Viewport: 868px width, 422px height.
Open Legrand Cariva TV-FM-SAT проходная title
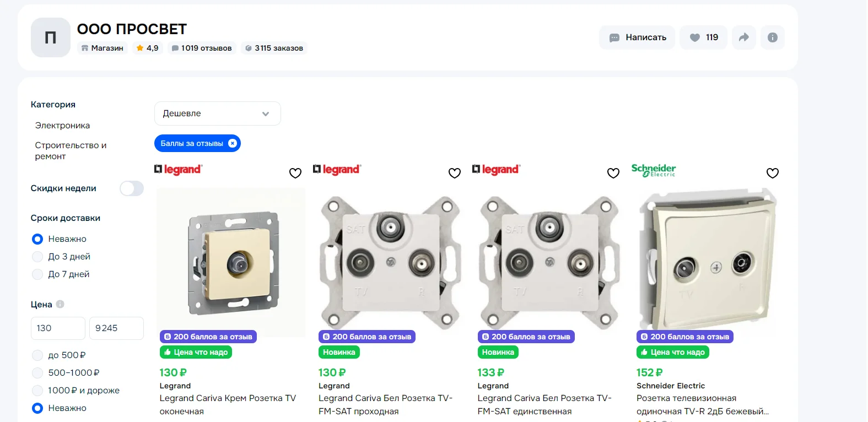pos(386,405)
